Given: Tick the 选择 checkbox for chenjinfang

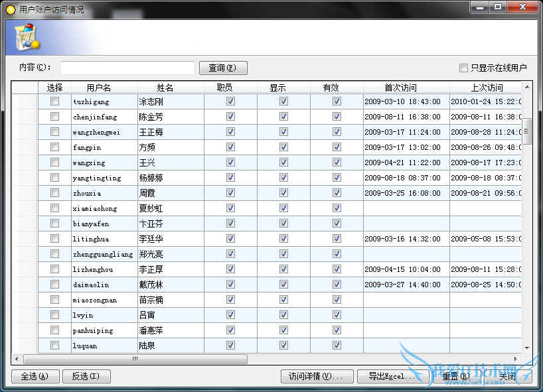Looking at the screenshot, I should [x=54, y=117].
